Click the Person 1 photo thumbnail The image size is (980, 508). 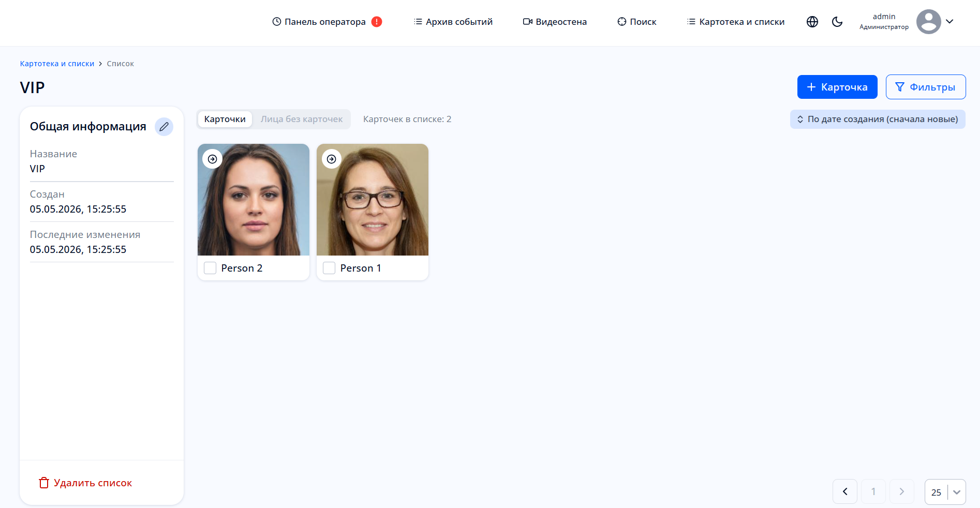pyautogui.click(x=373, y=200)
